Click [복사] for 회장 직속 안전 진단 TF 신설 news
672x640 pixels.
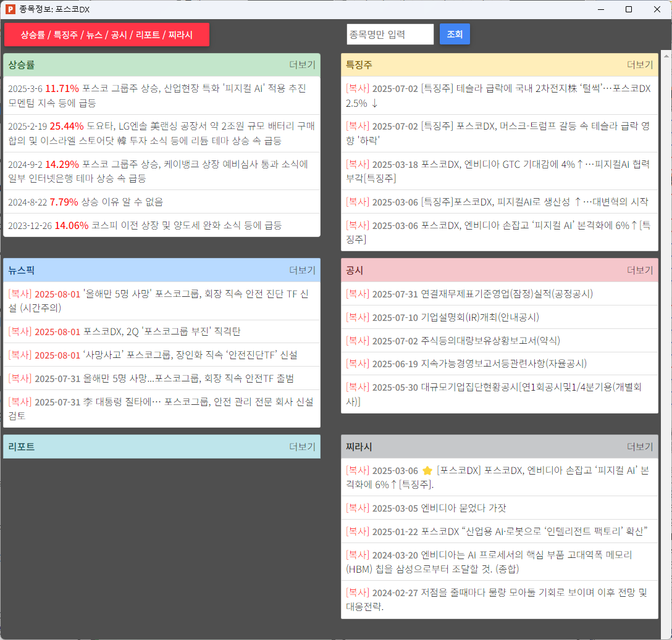[20, 294]
